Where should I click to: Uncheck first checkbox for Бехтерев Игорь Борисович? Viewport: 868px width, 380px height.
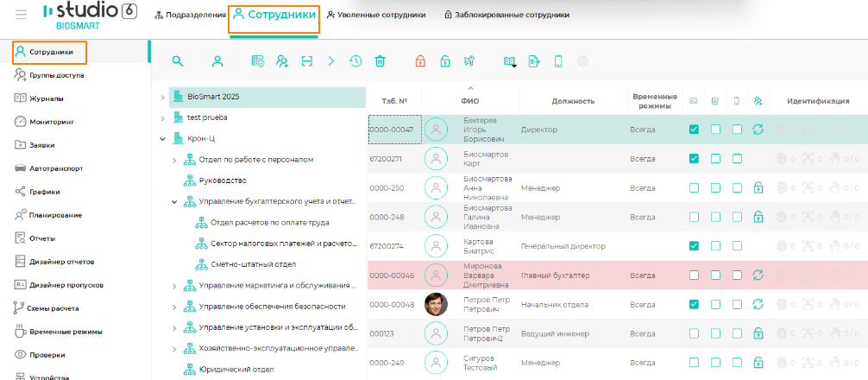694,130
